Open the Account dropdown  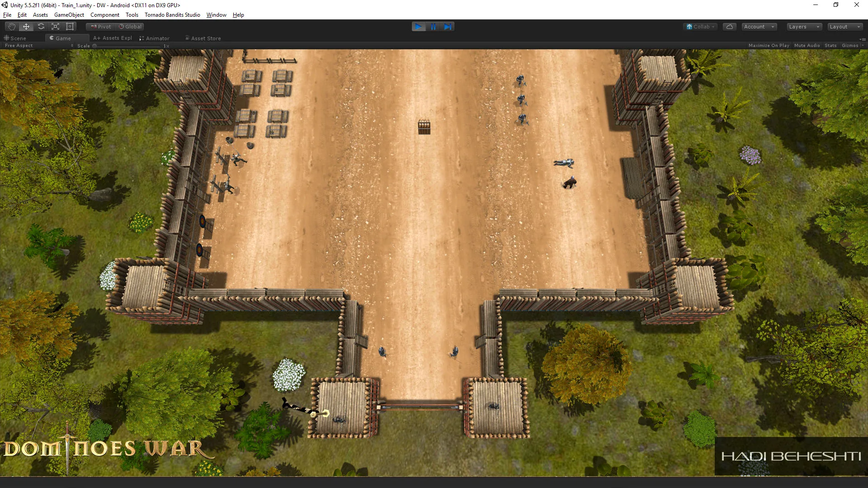point(759,27)
